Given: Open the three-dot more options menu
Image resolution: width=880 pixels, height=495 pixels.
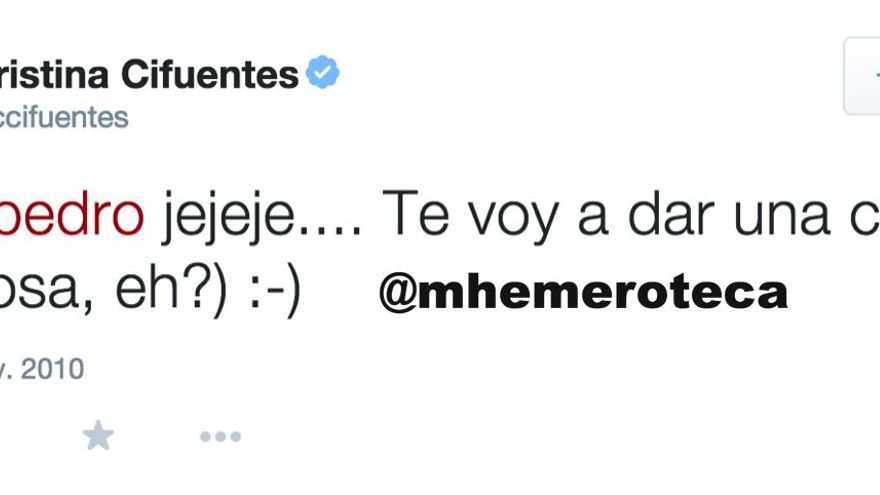Looking at the screenshot, I should click(220, 436).
